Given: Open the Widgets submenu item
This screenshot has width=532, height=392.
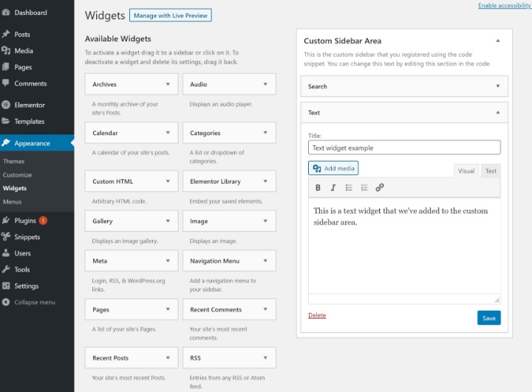Looking at the screenshot, I should [15, 188].
